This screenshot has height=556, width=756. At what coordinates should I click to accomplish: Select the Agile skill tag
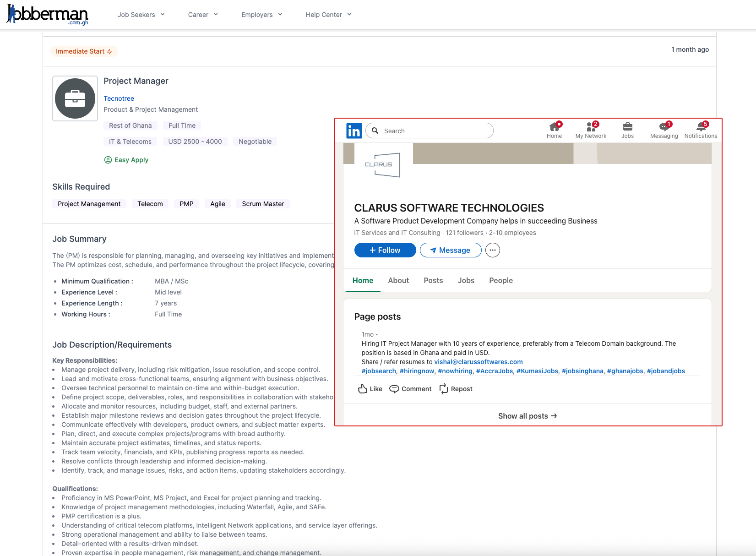(x=218, y=204)
